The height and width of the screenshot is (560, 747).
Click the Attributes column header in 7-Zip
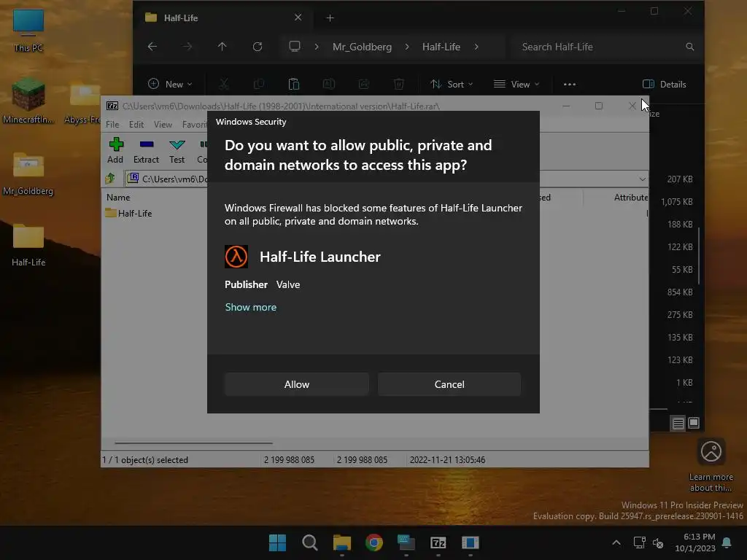(630, 197)
